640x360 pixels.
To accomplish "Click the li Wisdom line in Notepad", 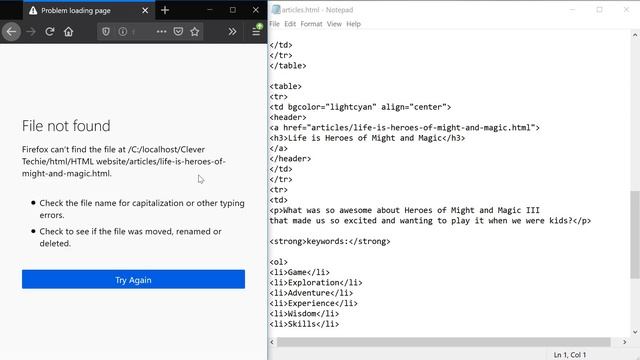I will 304,313.
